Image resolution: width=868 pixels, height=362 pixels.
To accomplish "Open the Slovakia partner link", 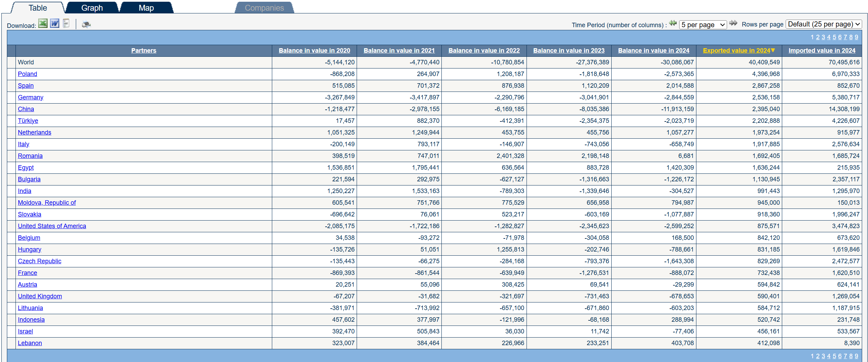I will coord(30,214).
